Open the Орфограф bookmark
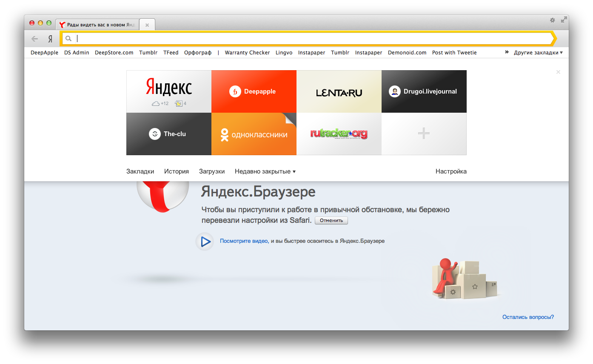Image resolution: width=593 pixels, height=364 pixels. (198, 53)
